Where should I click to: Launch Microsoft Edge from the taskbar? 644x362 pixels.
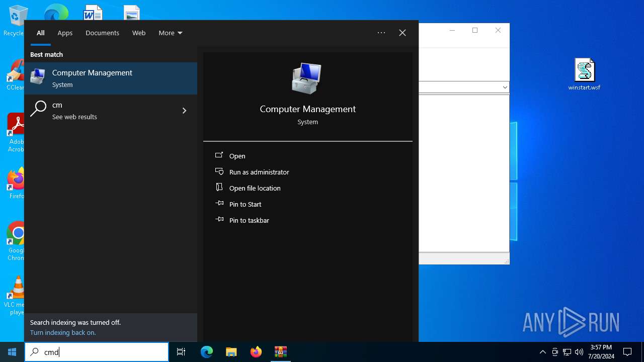point(207,352)
